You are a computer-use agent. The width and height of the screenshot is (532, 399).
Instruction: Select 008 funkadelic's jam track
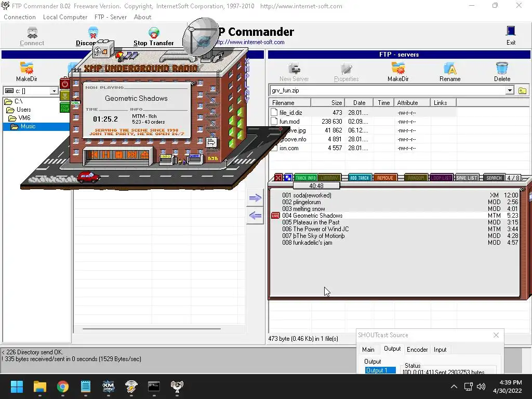click(x=400, y=243)
